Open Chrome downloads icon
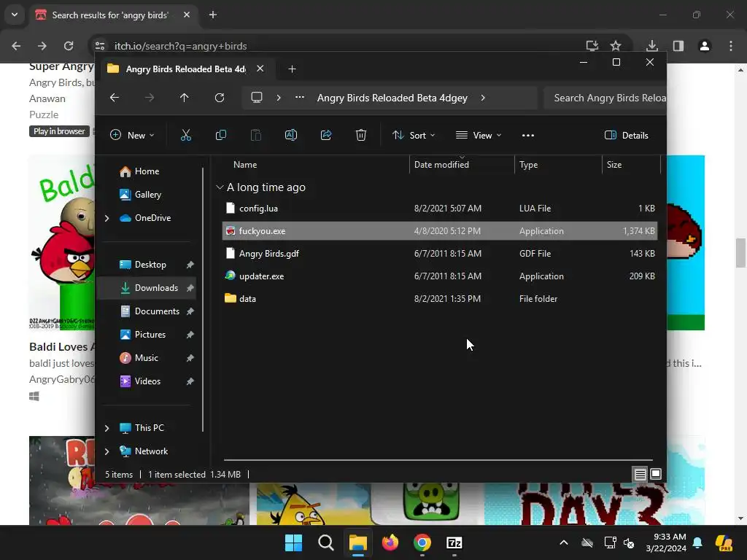This screenshot has height=560, width=747. (x=651, y=46)
